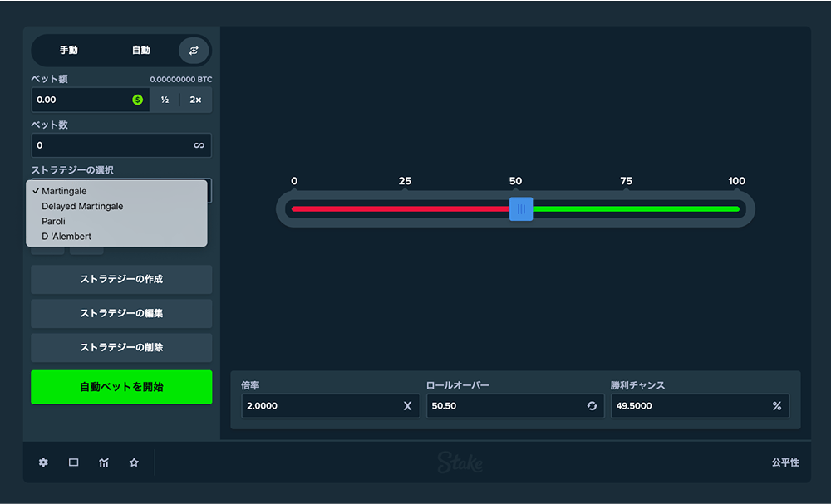Viewport: 831px width, 504px height.
Task: Click the 0.00000000 BTC balance text
Action: pos(180,80)
